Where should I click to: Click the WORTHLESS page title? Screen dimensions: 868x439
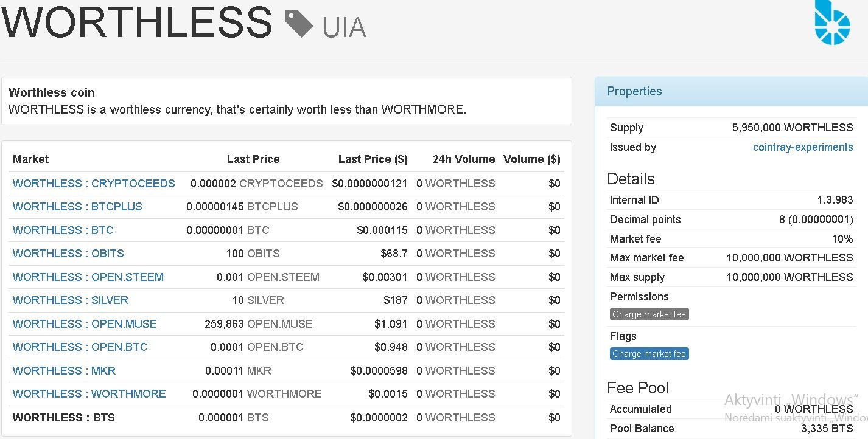pyautogui.click(x=136, y=23)
